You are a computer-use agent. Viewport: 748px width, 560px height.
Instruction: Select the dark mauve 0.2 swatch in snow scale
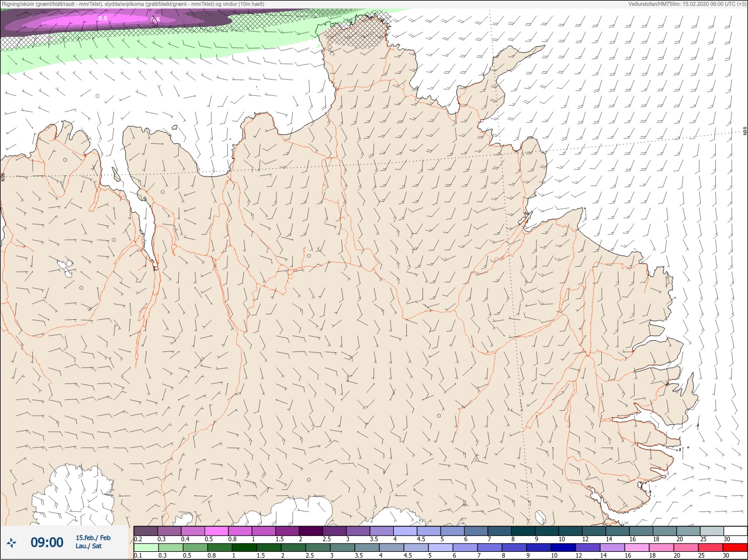pyautogui.click(x=146, y=531)
